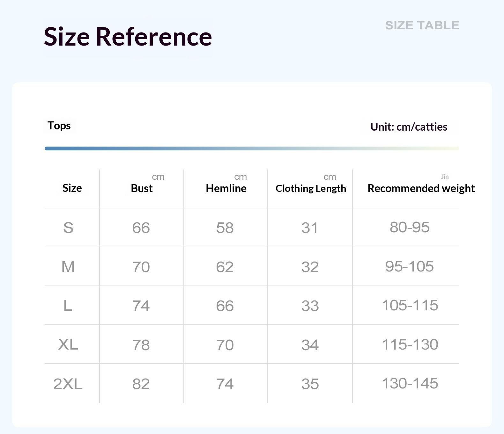Click the SIZE TABLE label
The width and height of the screenshot is (504, 434).
(x=422, y=25)
